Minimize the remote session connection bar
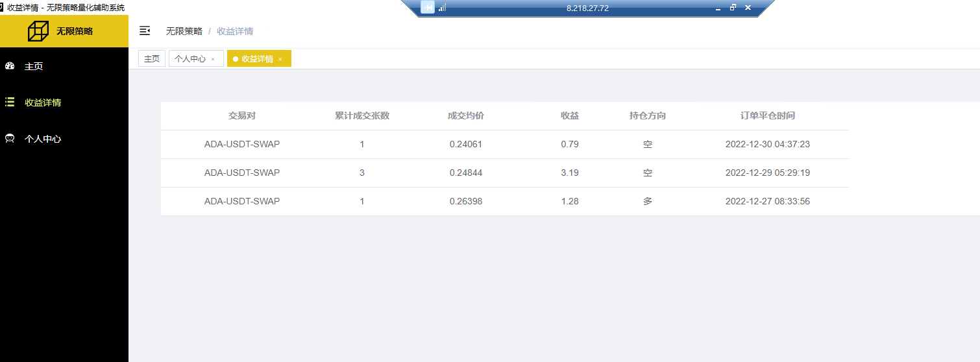The height and width of the screenshot is (362, 980). [718, 8]
